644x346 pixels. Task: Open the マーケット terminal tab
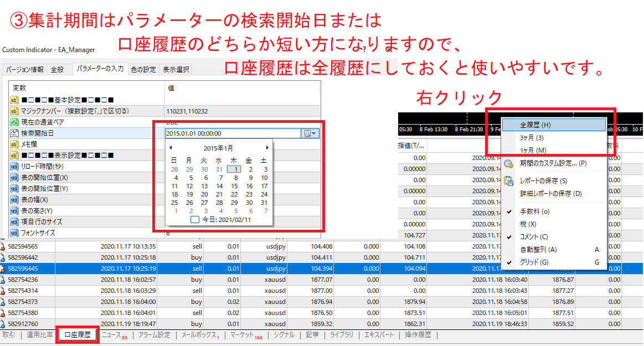tap(246, 335)
